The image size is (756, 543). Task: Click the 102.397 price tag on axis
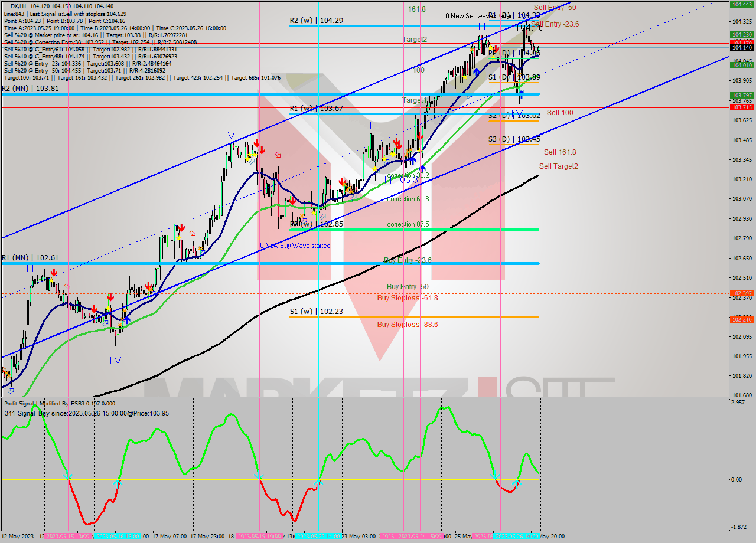click(x=742, y=293)
